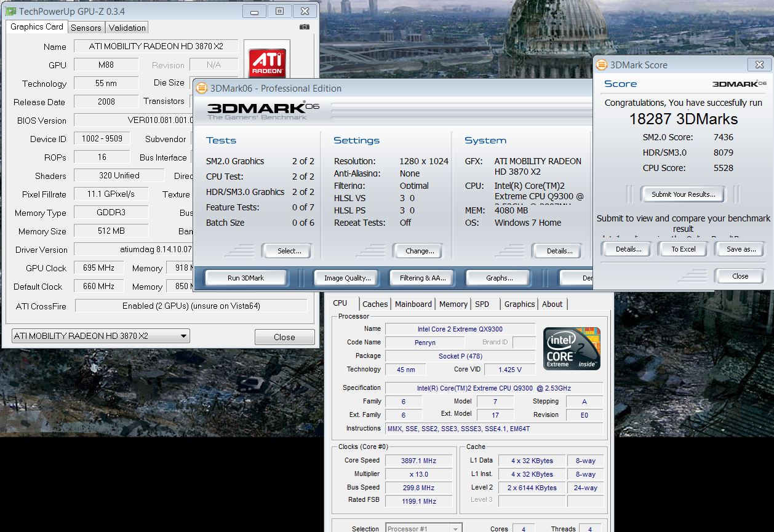The width and height of the screenshot is (774, 532).
Task: Click the Package Socket P (478) field
Action: pos(460,356)
